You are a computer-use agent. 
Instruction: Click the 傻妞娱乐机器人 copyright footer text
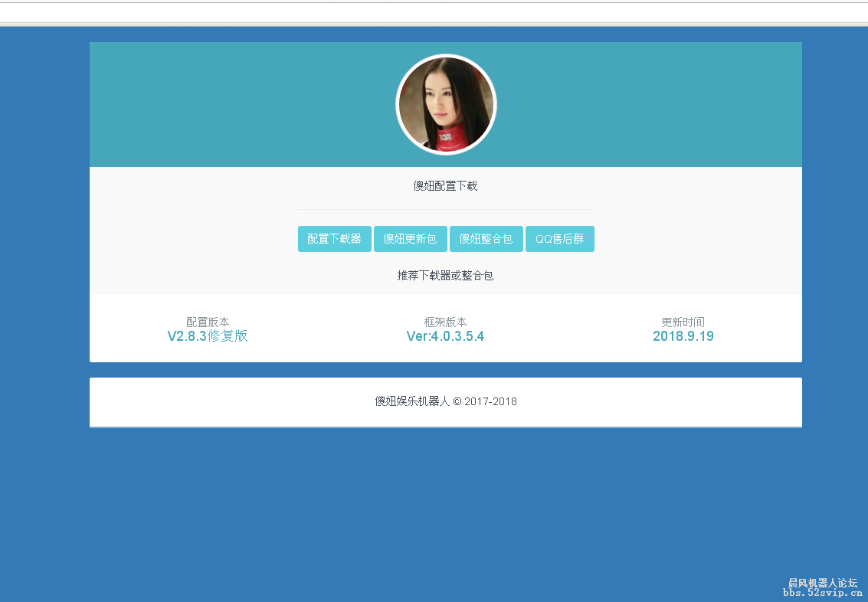(x=446, y=401)
